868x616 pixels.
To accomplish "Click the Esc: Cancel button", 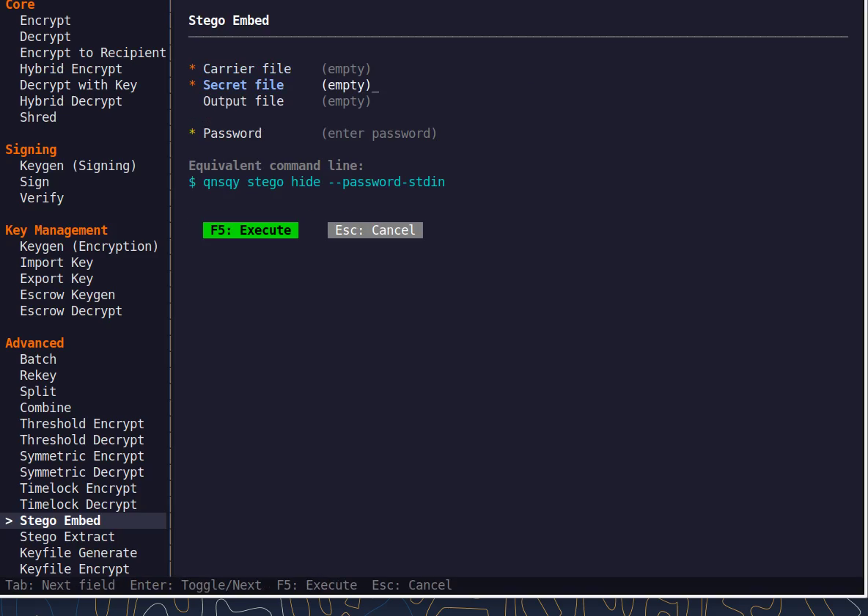I will [375, 230].
